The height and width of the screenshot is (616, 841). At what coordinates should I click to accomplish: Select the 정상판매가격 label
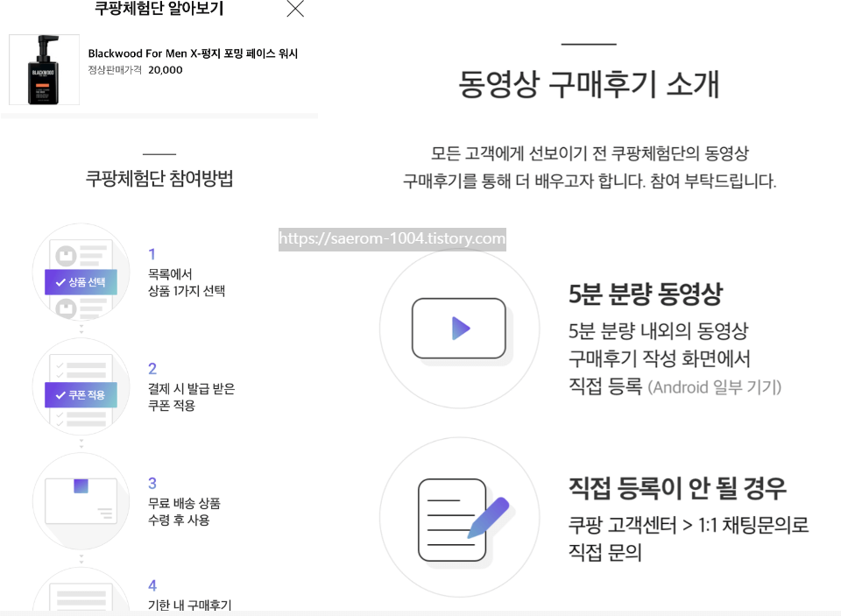coord(115,70)
